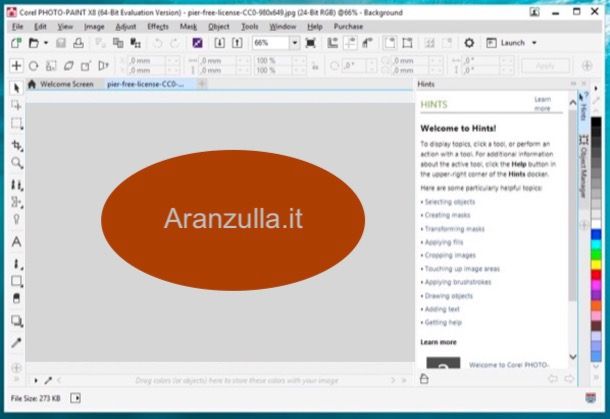The width and height of the screenshot is (610, 419).
Task: Open the Purchase menu
Action: [348, 26]
